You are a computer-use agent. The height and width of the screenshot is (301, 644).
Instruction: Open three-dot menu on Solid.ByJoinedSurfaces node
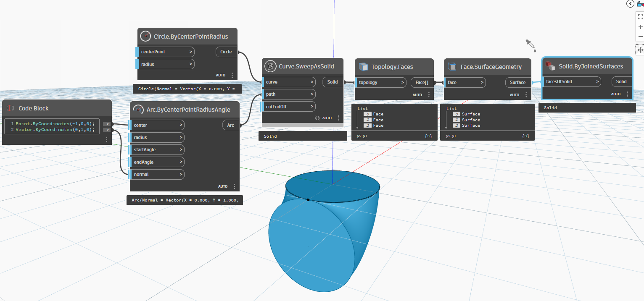(627, 94)
